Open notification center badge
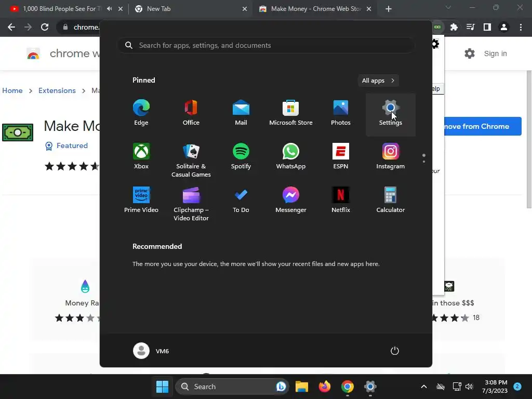Viewport: 532px width, 399px height. coord(517,387)
